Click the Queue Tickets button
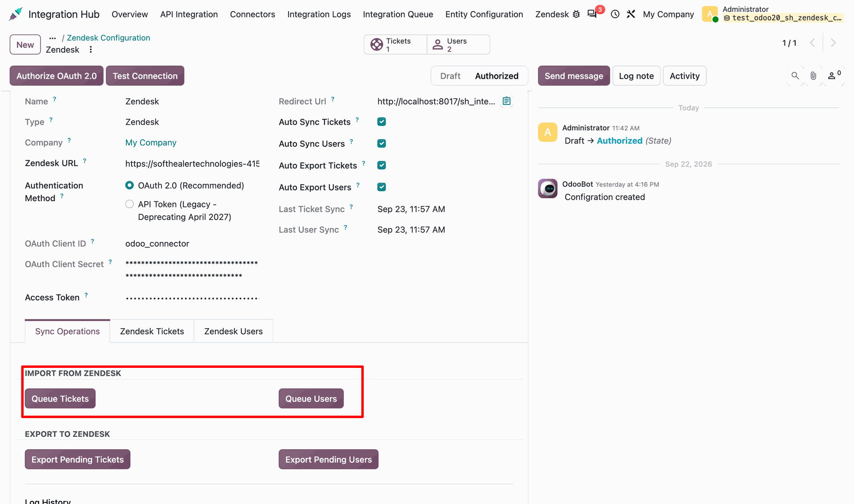 tap(60, 399)
